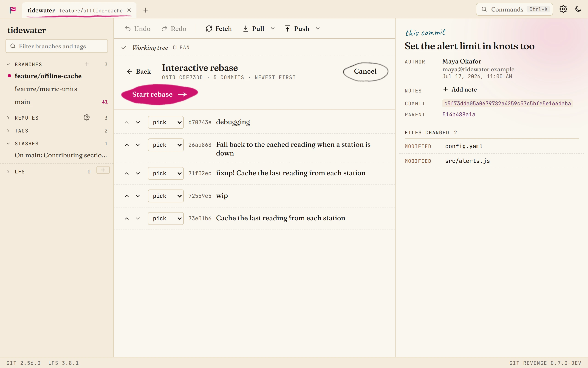Click the Redo toolbar button
This screenshot has width=588, height=368.
click(174, 29)
